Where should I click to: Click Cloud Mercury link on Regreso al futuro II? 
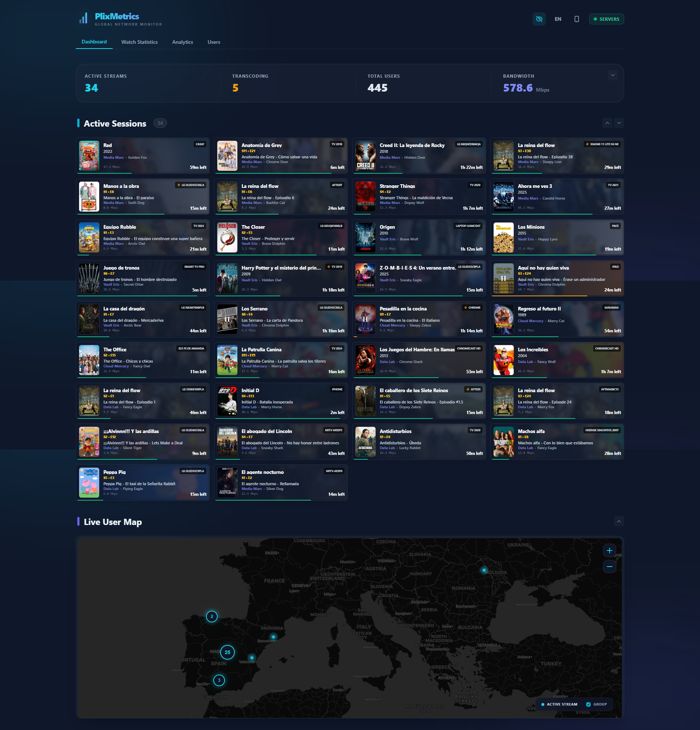pyautogui.click(x=530, y=321)
